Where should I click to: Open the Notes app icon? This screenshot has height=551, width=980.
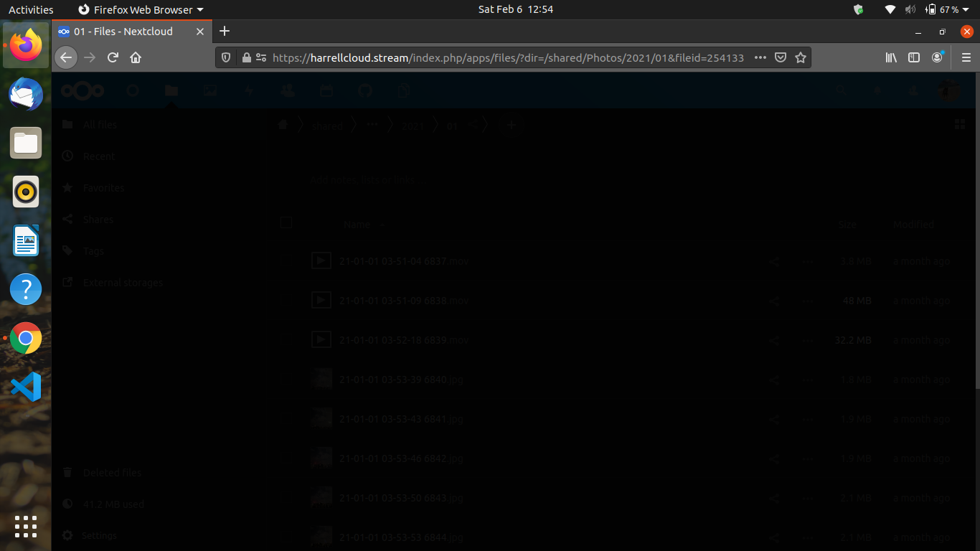(403, 90)
